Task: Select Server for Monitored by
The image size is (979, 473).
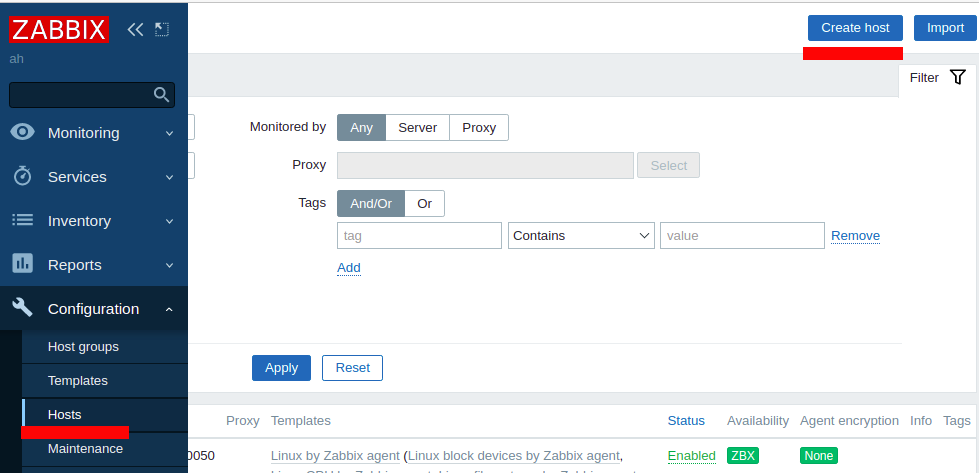Action: click(x=418, y=127)
